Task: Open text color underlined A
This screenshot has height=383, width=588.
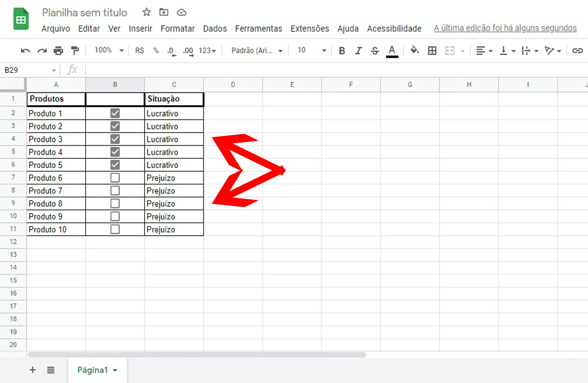Action: point(392,51)
